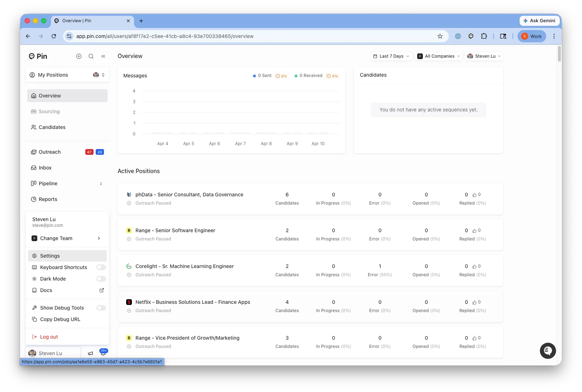The height and width of the screenshot is (392, 582).
Task: Open Settings from the account menu
Action: [x=67, y=256]
